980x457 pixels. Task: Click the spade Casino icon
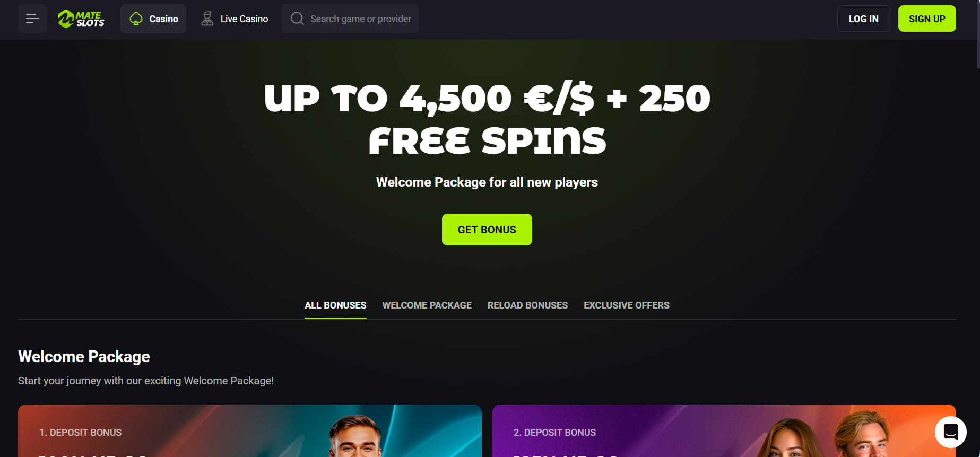pos(136,19)
